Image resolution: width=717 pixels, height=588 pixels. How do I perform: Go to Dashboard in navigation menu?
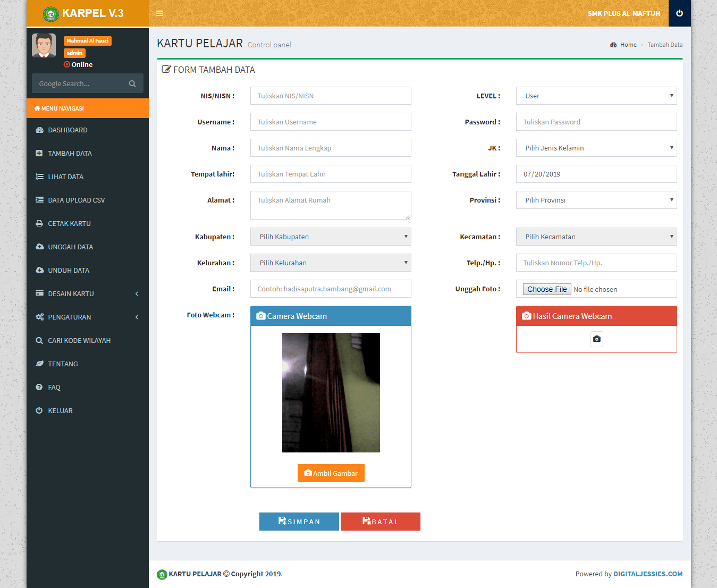point(68,130)
